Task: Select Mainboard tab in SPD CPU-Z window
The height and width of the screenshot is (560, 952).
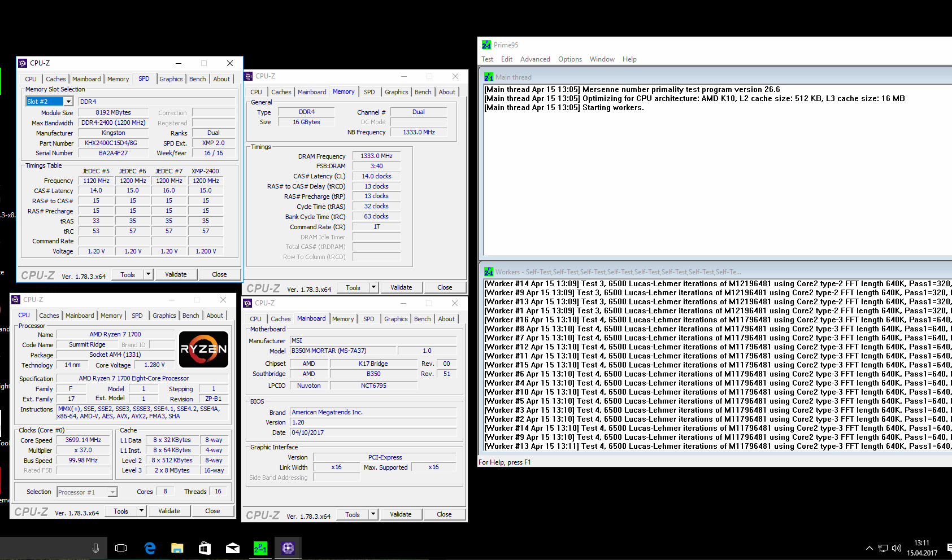Action: 86,79
